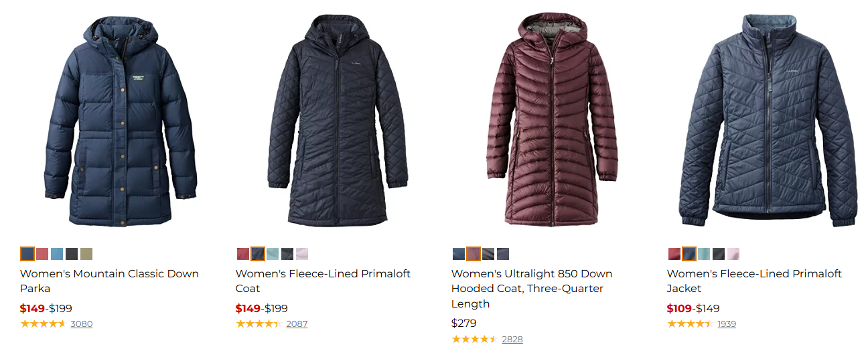Pick the coral red Mountain Classic Parka swatch
This screenshot has width=868, height=345.
(x=42, y=254)
